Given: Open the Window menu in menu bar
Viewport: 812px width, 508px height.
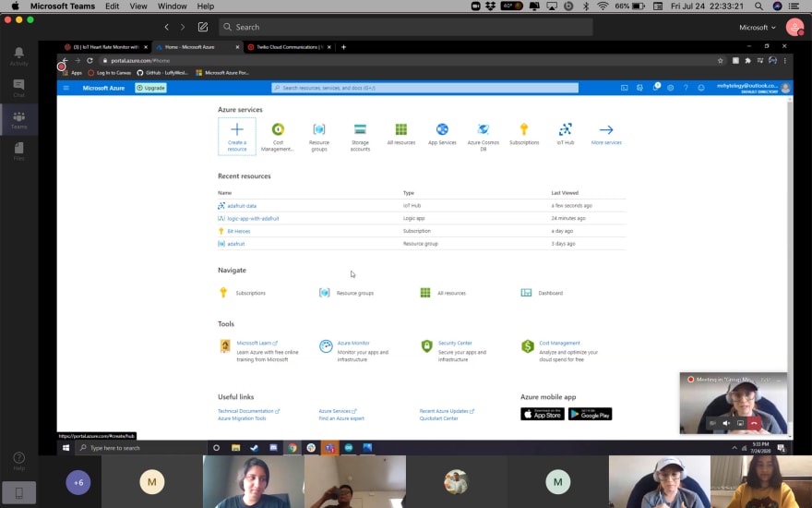Looking at the screenshot, I should (x=172, y=6).
